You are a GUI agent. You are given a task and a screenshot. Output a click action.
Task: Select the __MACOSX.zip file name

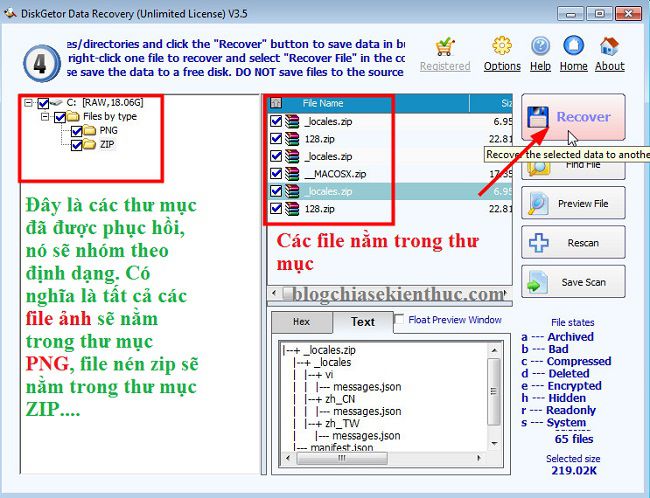tap(335, 174)
